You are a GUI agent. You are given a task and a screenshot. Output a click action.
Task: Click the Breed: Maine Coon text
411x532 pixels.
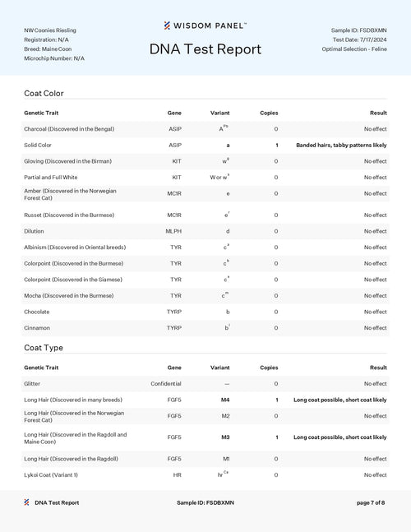click(48, 49)
